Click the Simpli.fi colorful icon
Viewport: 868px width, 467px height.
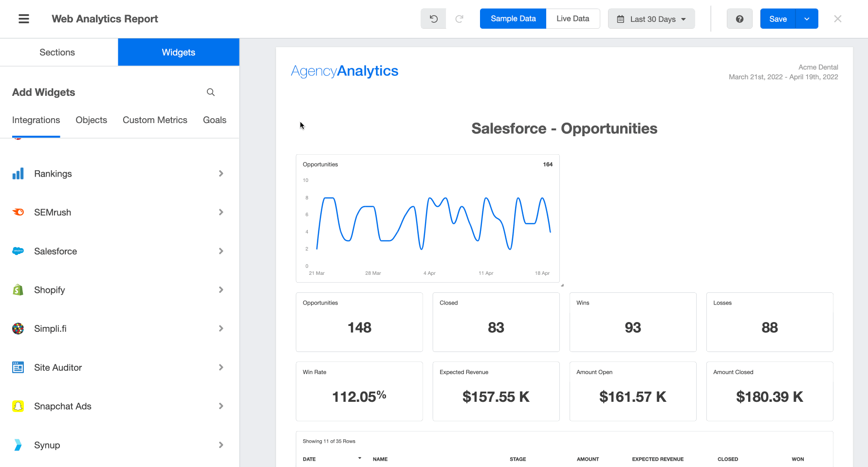pos(18,329)
